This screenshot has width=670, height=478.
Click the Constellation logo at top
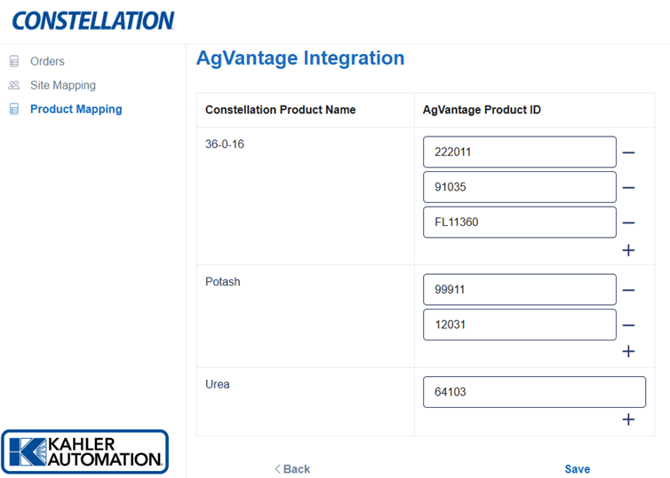(93, 20)
